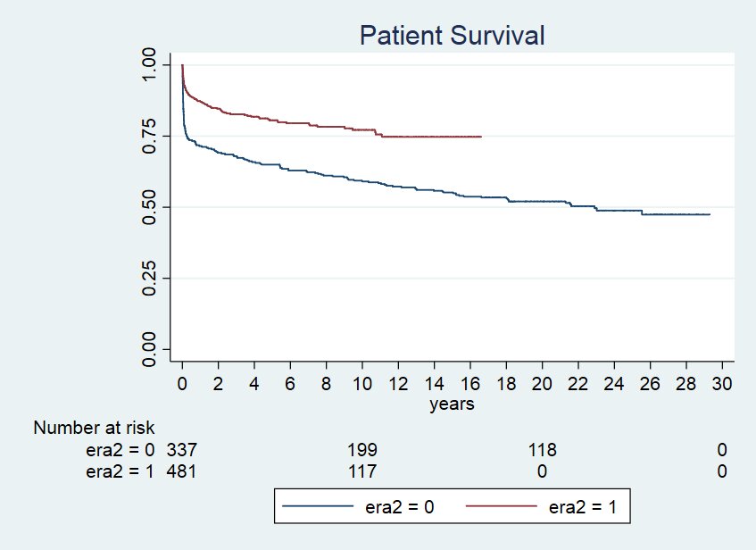Click the Patient Survival chart title
756x550 pixels.
(x=452, y=36)
